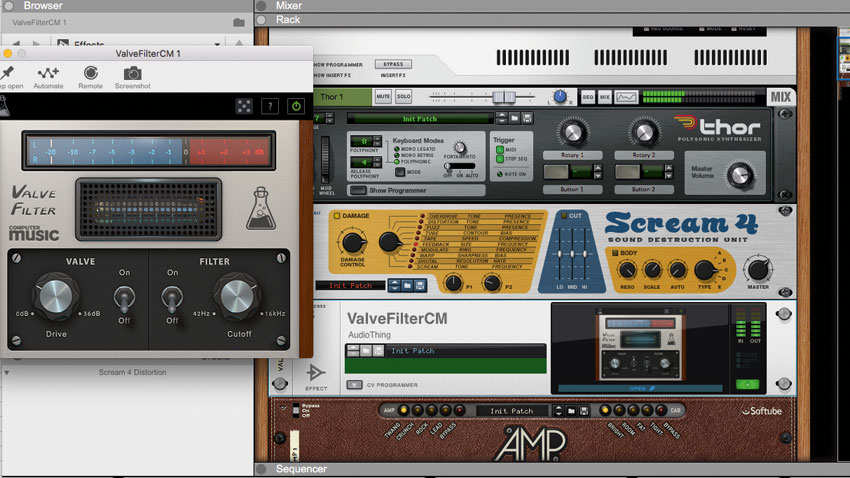Viewport: 850px width, 478px height.
Task: Solo the Thor 1 device
Action: pyautogui.click(x=403, y=96)
